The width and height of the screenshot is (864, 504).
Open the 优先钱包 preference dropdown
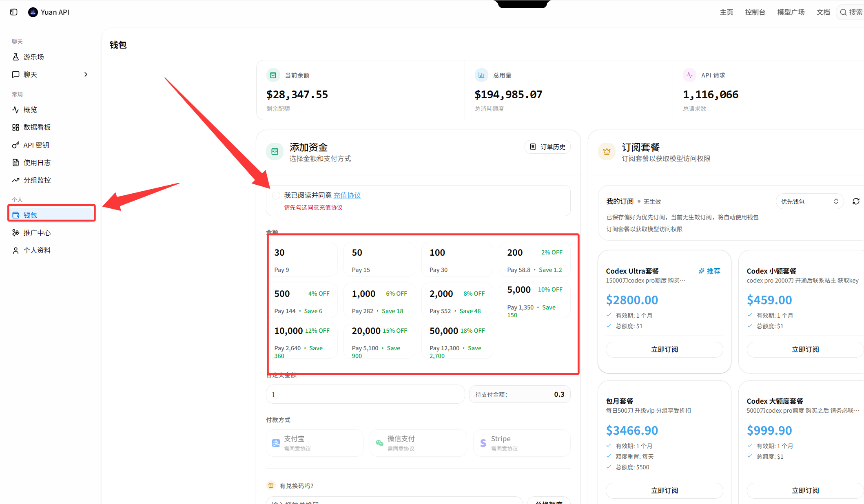(809, 201)
